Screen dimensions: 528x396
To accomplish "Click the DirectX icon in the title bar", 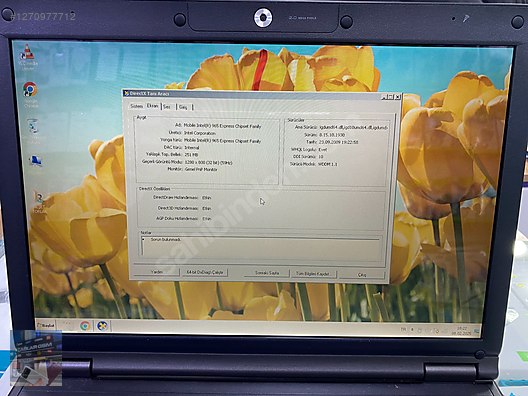I will tap(126, 93).
